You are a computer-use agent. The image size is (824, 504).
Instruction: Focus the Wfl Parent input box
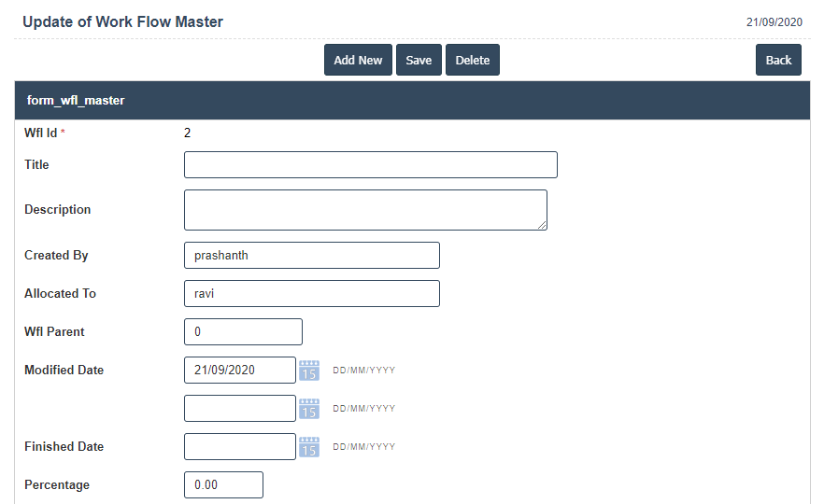[x=243, y=332]
